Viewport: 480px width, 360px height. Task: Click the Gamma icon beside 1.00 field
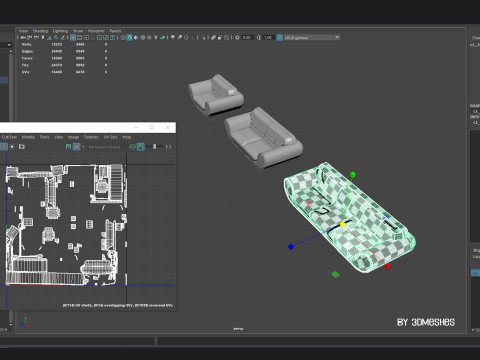coord(259,38)
